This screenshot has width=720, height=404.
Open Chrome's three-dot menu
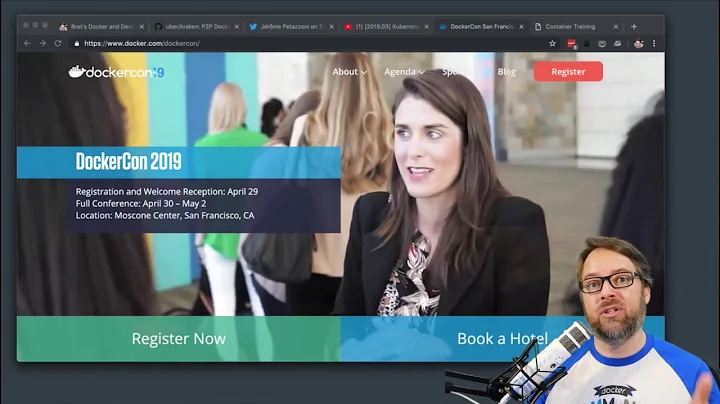pyautogui.click(x=654, y=43)
